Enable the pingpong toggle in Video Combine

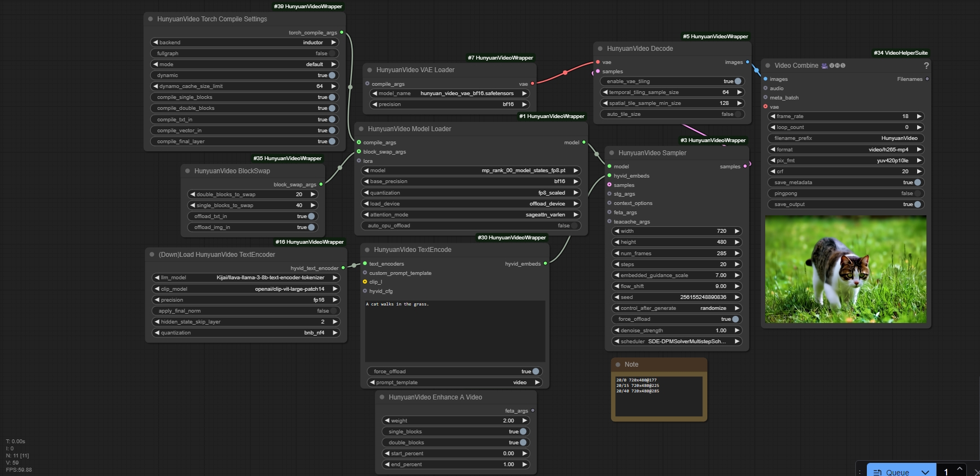(917, 193)
